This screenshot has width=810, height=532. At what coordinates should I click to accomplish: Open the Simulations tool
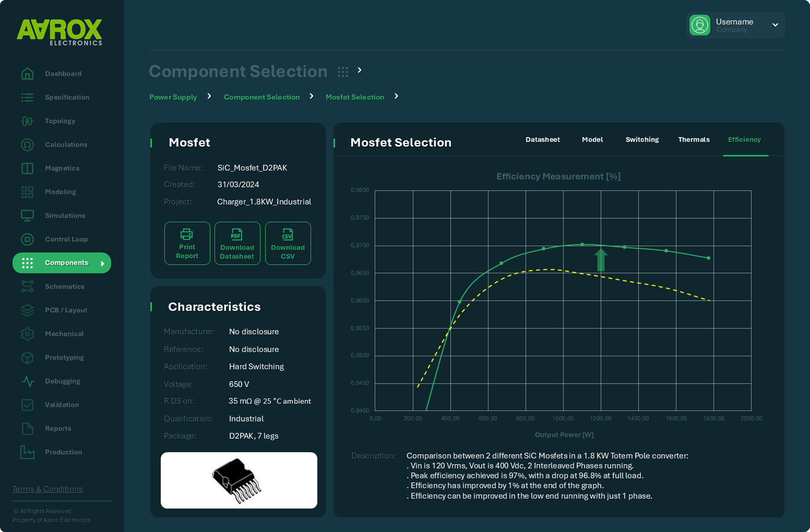click(27, 215)
